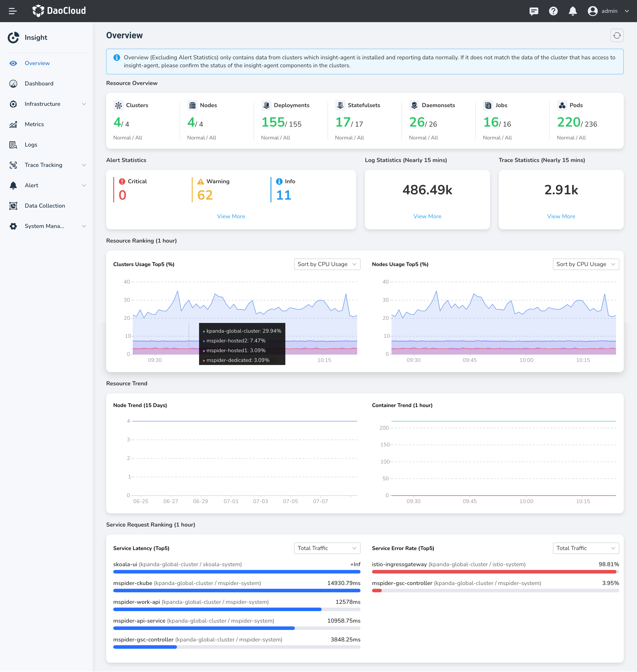Click the Logs sidebar icon

[x=13, y=145]
